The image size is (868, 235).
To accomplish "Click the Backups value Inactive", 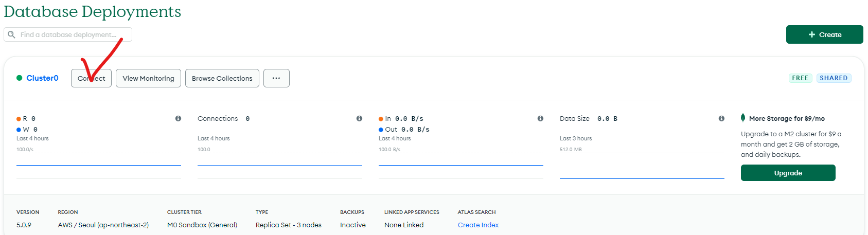I will pos(353,225).
